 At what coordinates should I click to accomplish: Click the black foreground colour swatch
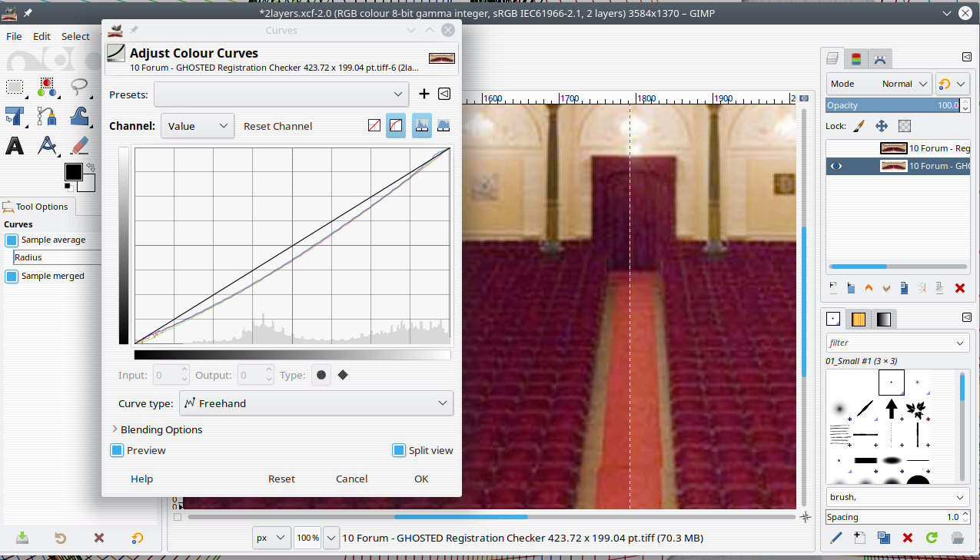[x=73, y=172]
